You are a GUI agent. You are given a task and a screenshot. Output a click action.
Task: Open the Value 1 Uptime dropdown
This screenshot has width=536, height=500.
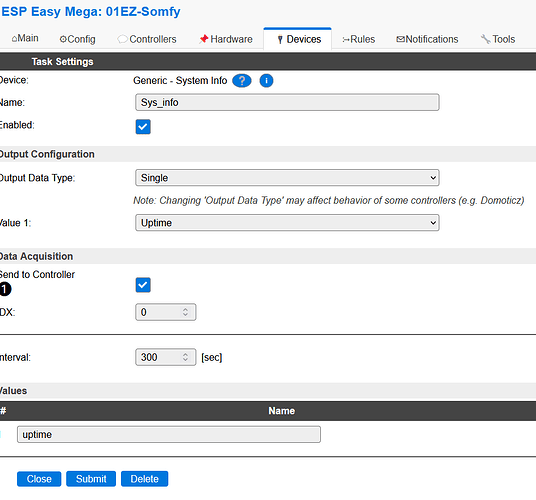point(287,223)
